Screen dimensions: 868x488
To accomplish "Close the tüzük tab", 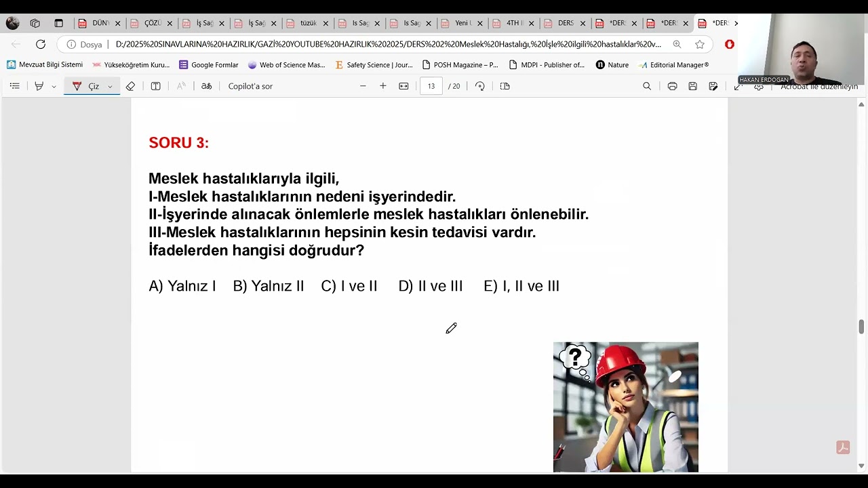I will (325, 23).
